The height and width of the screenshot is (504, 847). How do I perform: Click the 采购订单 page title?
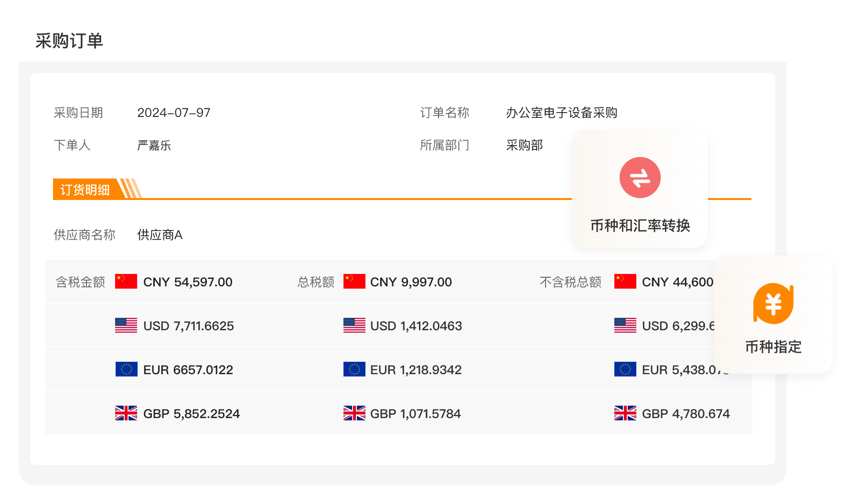click(x=69, y=41)
